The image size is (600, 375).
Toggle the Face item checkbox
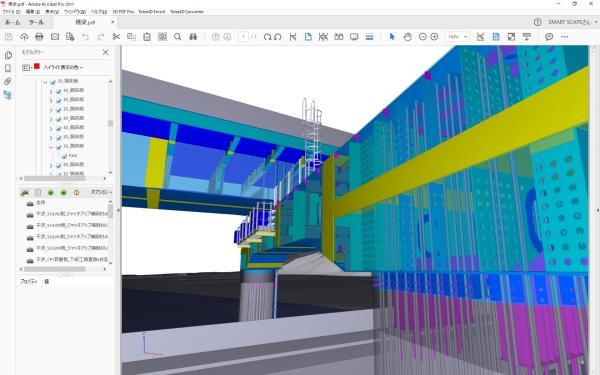[x=64, y=156]
